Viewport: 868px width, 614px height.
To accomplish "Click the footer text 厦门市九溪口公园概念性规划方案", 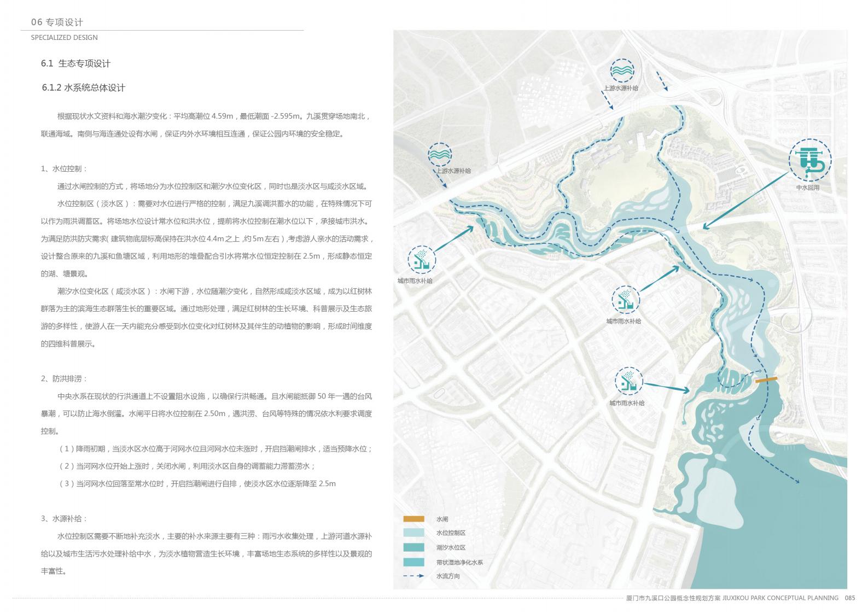I will (673, 598).
